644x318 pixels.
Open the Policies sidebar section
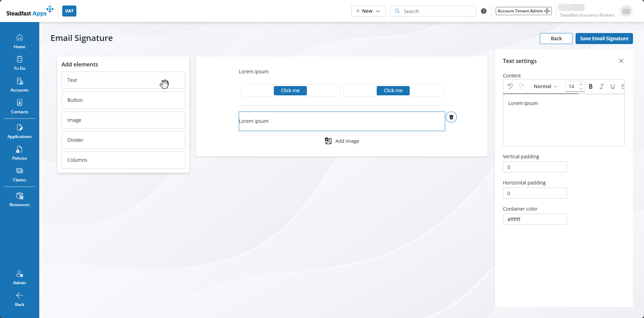(20, 153)
